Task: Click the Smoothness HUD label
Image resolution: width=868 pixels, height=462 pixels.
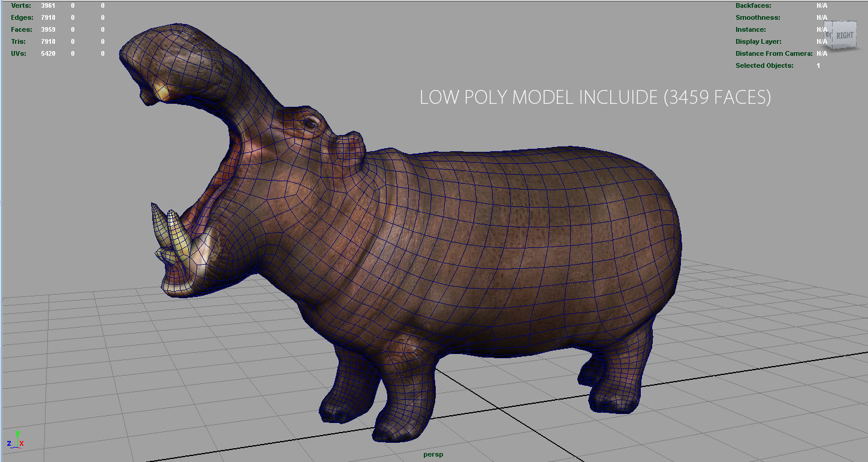Action: [758, 17]
